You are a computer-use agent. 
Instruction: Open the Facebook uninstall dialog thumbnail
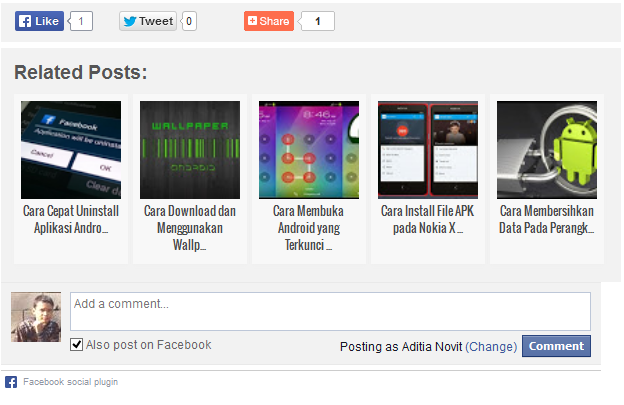[x=71, y=150]
